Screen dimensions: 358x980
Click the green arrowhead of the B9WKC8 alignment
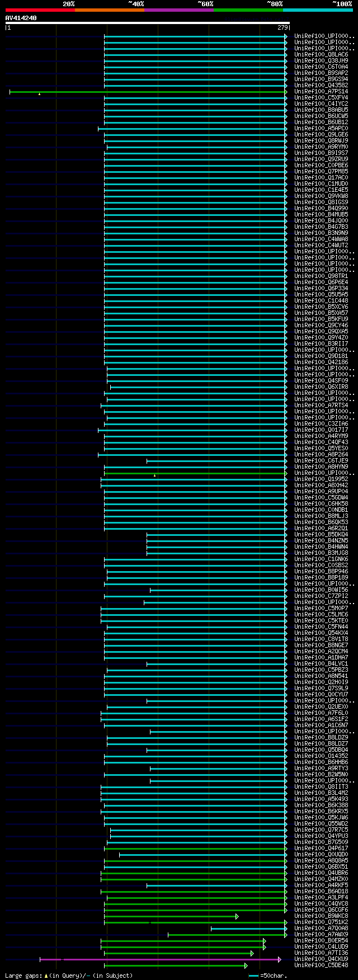[237, 916]
